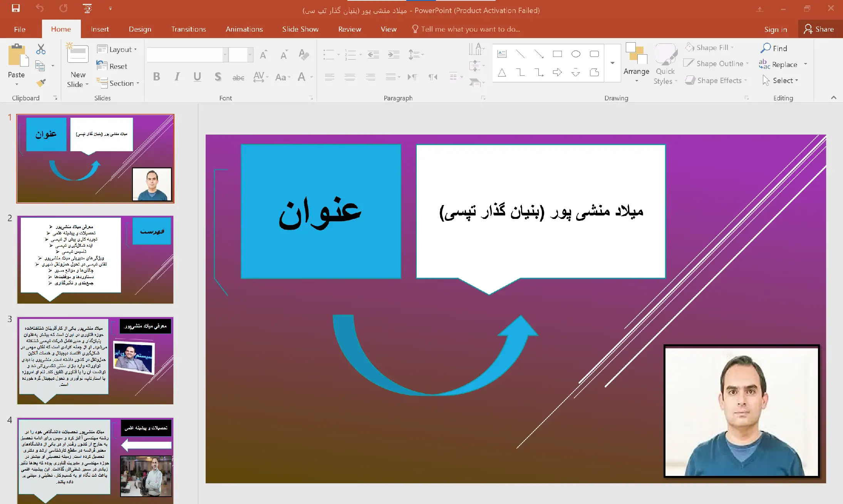Select the oval shape in shapes gallery

[576, 54]
